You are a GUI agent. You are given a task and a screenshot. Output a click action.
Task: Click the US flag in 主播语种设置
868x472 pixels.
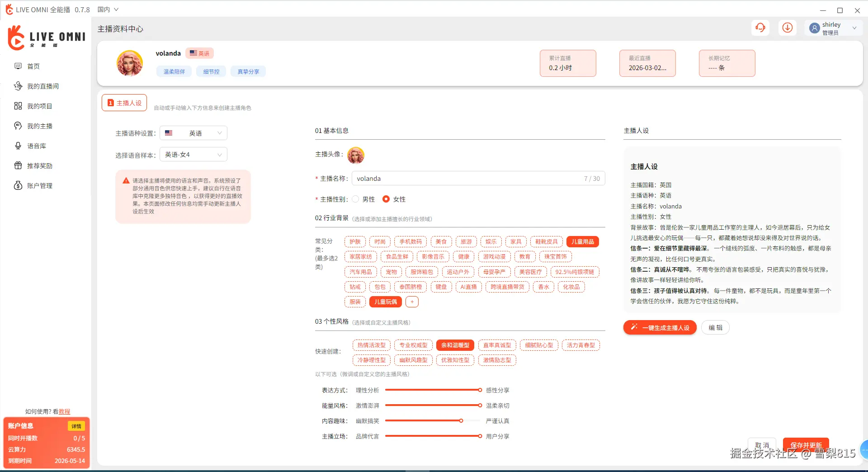pyautogui.click(x=169, y=133)
